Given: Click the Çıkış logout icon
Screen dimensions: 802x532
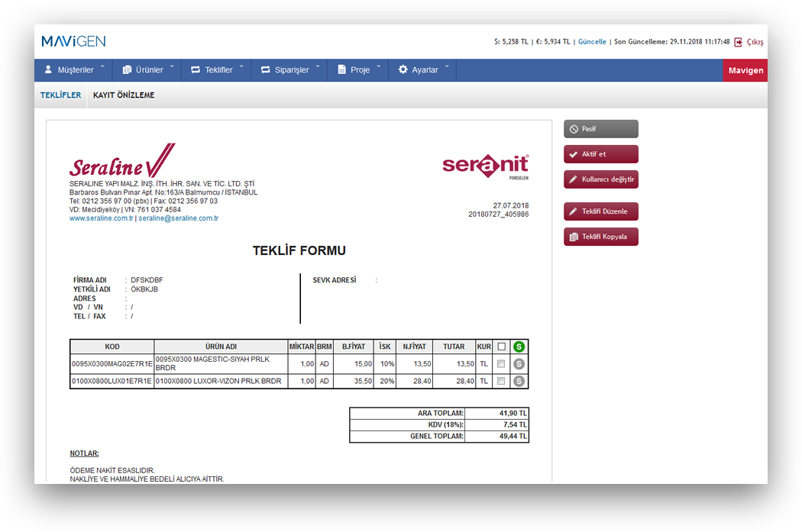Looking at the screenshot, I should click(x=739, y=42).
